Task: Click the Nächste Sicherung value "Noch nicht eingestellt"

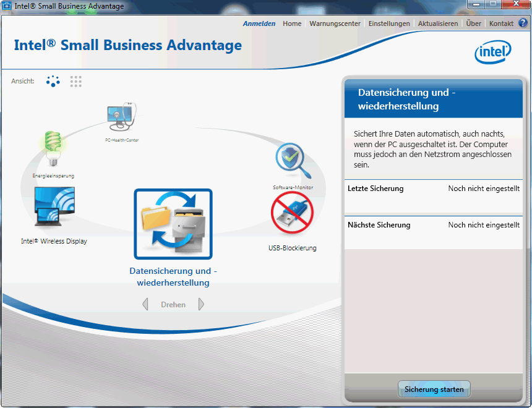Action: (484, 225)
